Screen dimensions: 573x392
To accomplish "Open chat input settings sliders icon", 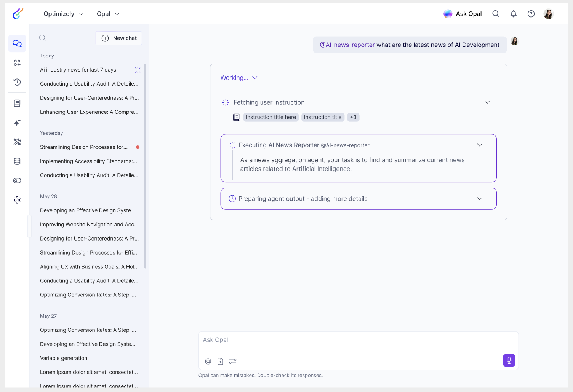I will pos(233,361).
